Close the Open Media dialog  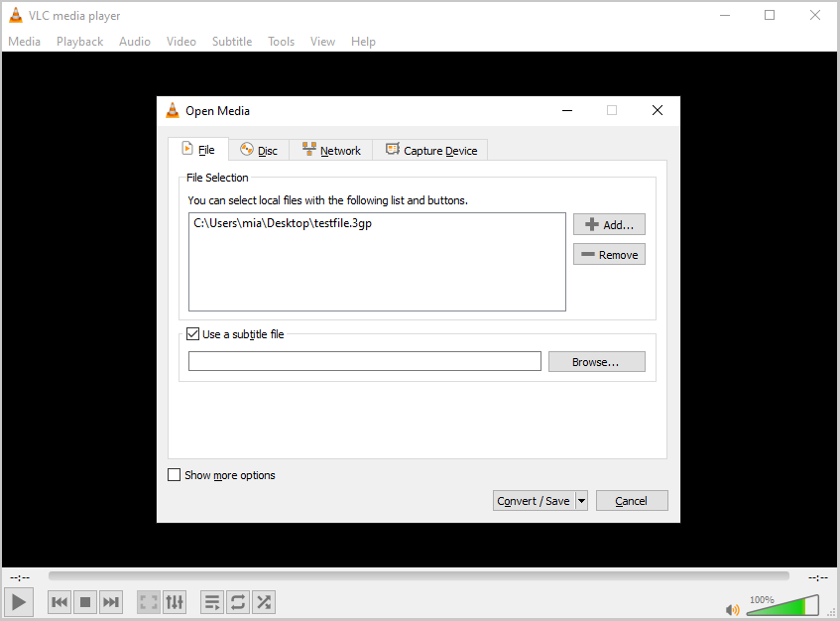(658, 110)
